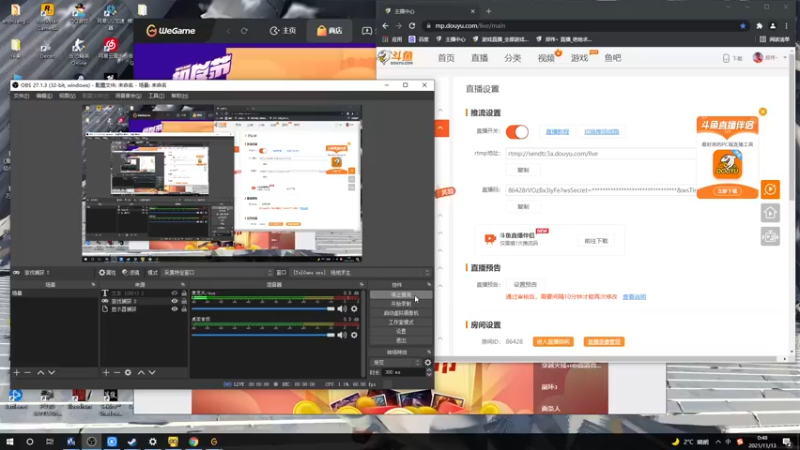Screen dimensions: 800x450
Task: Open the 渐变 scene transition dropdown
Action: click(x=396, y=363)
